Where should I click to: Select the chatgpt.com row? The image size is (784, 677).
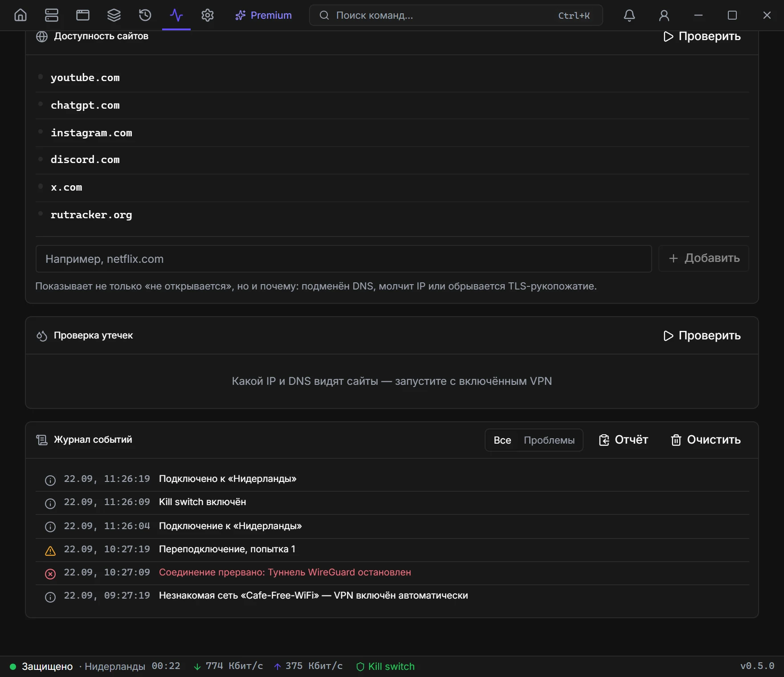coord(392,105)
